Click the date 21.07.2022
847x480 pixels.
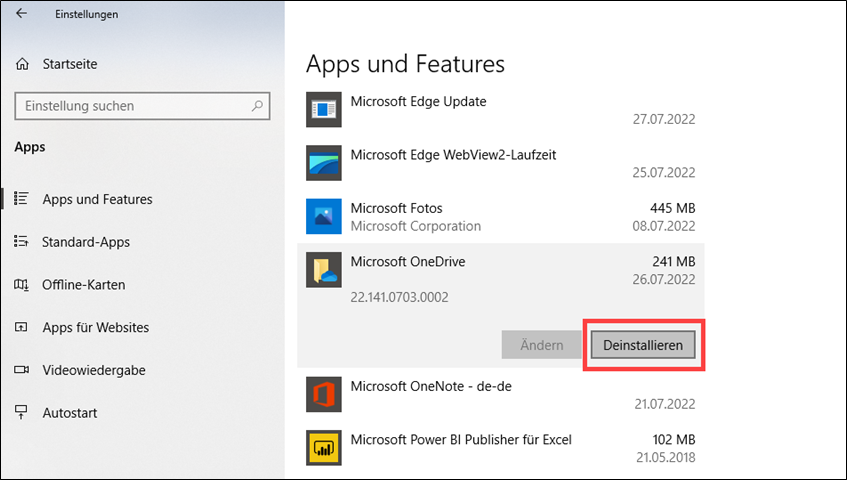click(x=665, y=404)
